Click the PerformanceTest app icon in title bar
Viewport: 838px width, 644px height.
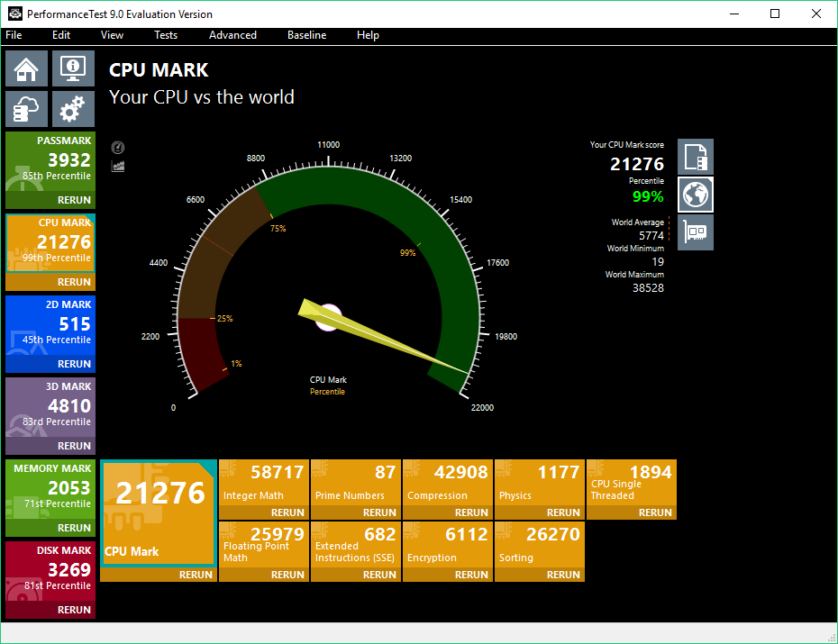(15, 14)
